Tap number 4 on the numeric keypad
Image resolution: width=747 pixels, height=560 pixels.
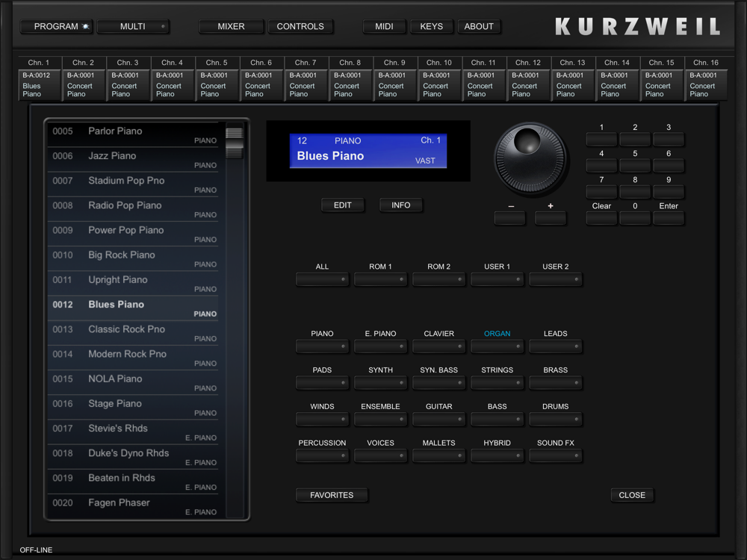601,166
